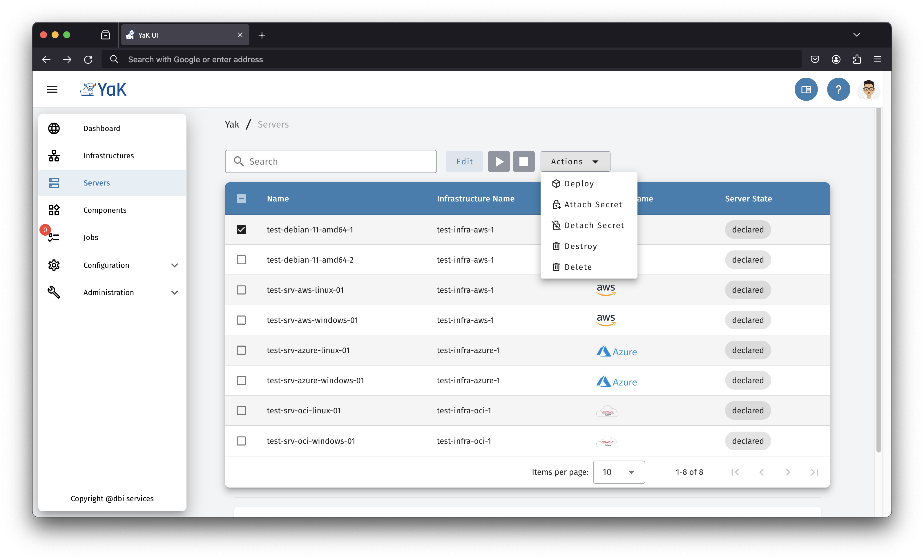
Task: Uncheck the test-debian-11-amd64-1 row checkbox
Action: coord(241,229)
